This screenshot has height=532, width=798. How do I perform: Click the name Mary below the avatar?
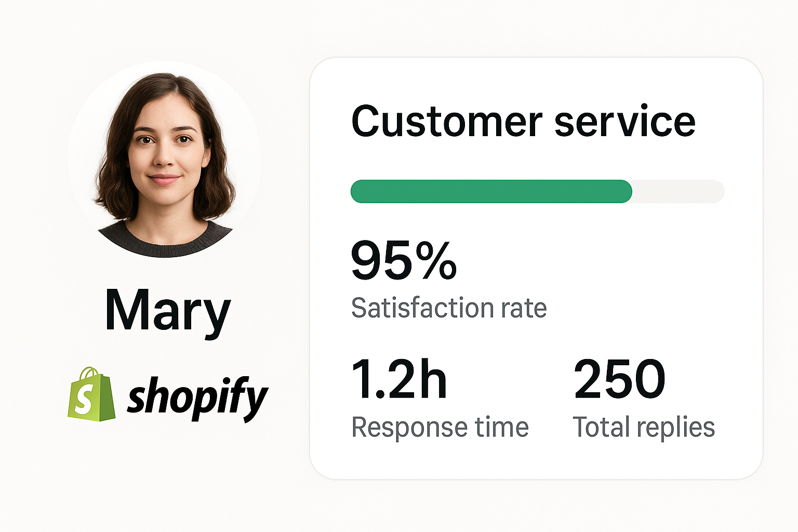click(167, 310)
